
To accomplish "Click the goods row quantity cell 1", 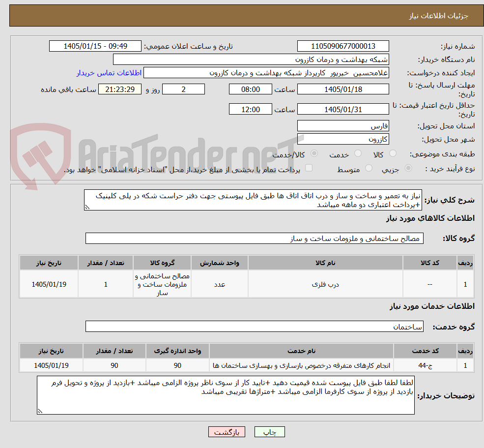I will pos(106,284).
